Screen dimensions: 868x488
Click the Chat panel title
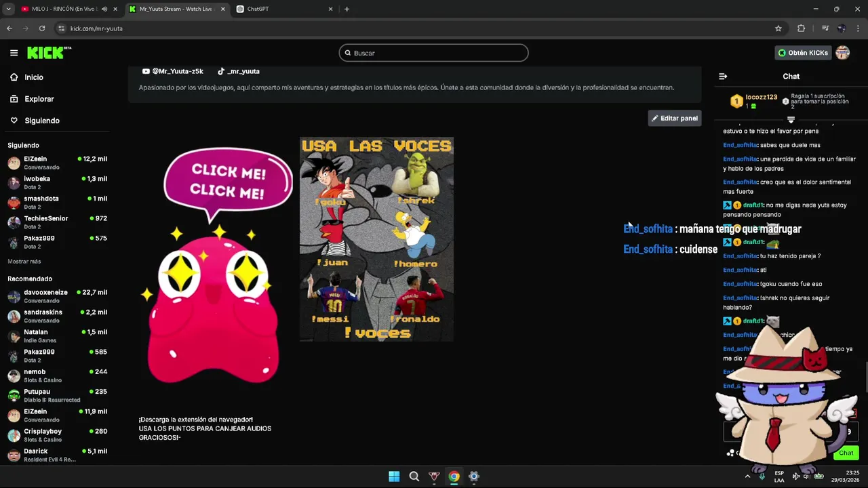791,77
